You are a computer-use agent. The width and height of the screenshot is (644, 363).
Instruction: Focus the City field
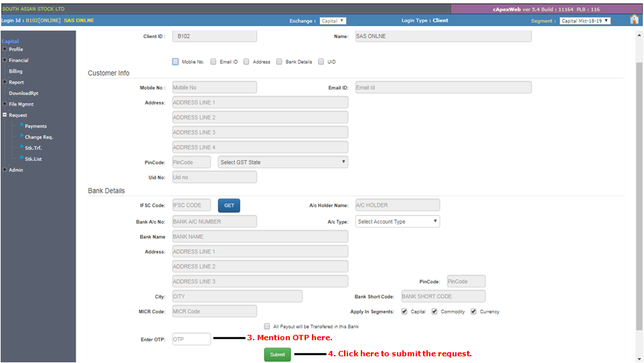point(238,297)
